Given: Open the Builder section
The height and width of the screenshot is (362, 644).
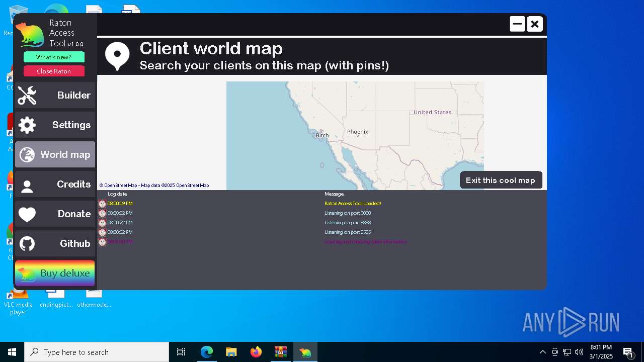Looking at the screenshot, I should click(x=55, y=95).
